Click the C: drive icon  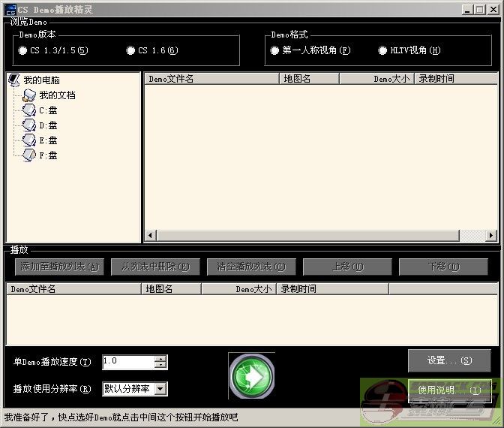(x=29, y=110)
